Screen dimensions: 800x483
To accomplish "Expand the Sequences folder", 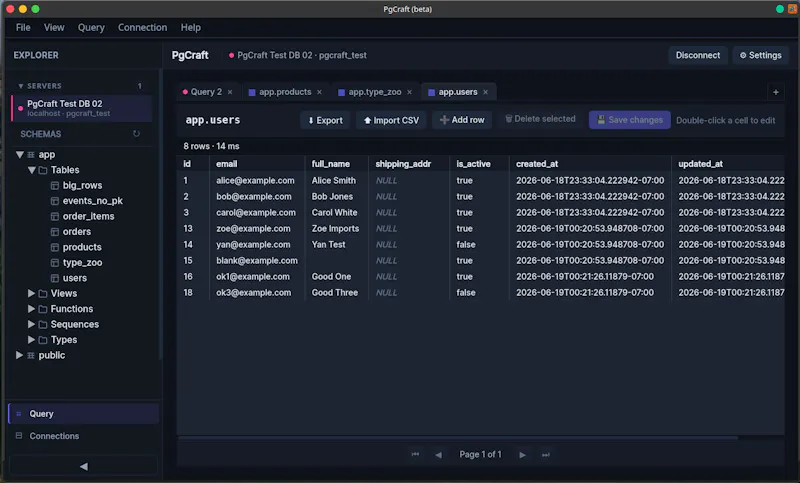I will coord(31,324).
